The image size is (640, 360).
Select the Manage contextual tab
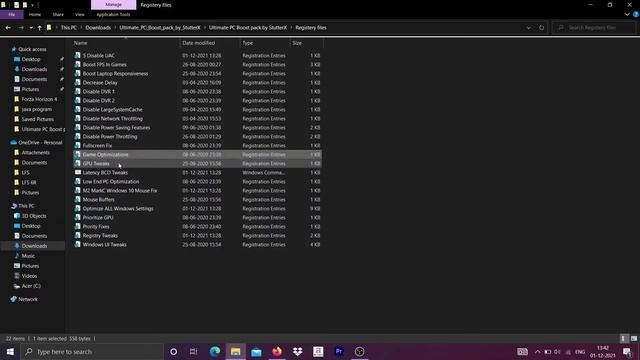pos(113,5)
